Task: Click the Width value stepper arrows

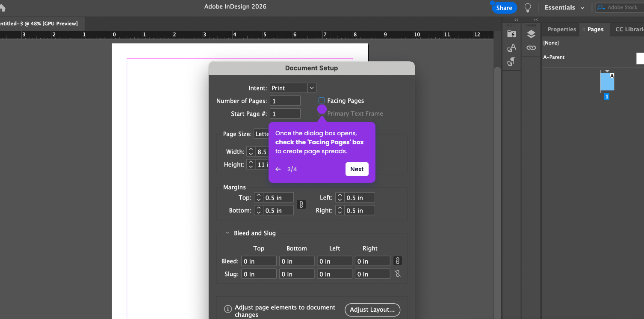Action: [251, 152]
